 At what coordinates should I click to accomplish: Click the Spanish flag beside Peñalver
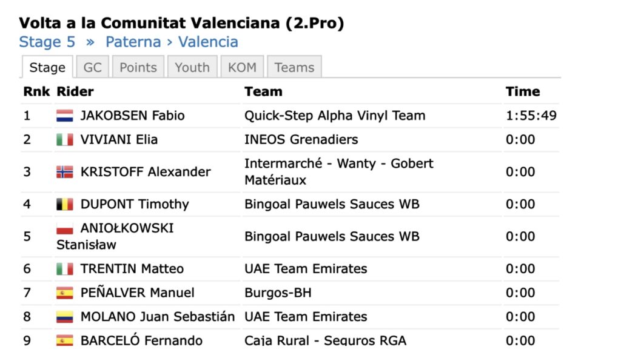pos(65,293)
